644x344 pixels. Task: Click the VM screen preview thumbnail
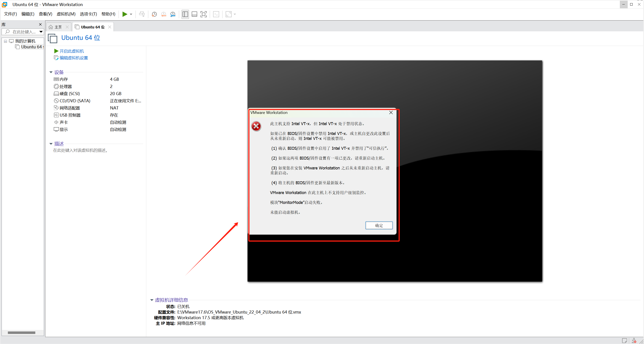click(x=395, y=171)
